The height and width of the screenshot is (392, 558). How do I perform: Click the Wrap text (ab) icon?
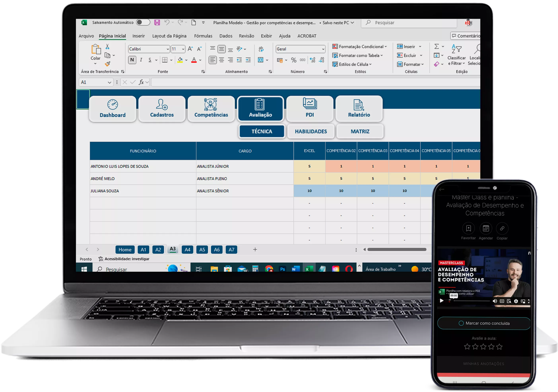tap(261, 49)
